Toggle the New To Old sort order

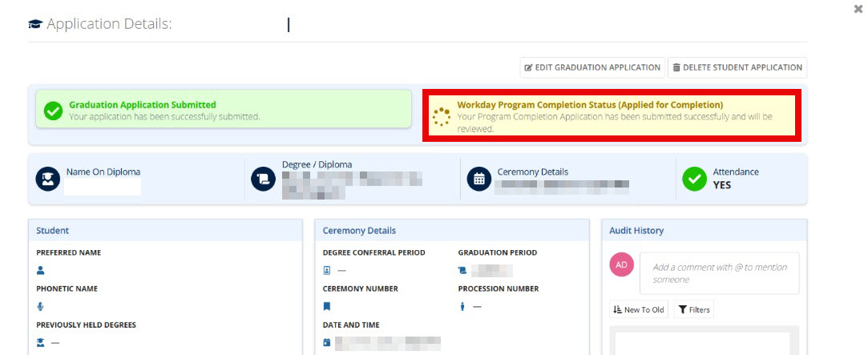(x=638, y=309)
